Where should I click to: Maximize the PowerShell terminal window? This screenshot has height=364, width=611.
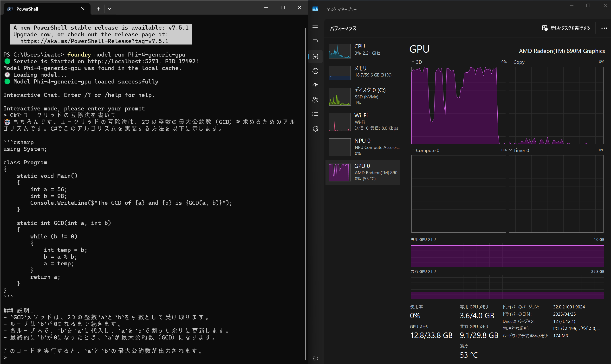(283, 8)
